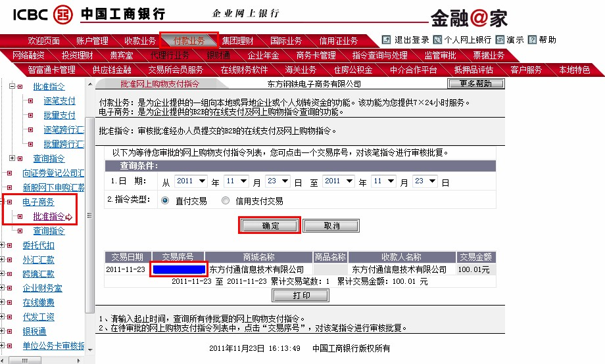Viewport: 605px width, 364px height.
Task: Click the bullet icon beside 委托代扣
Action: tap(10, 245)
